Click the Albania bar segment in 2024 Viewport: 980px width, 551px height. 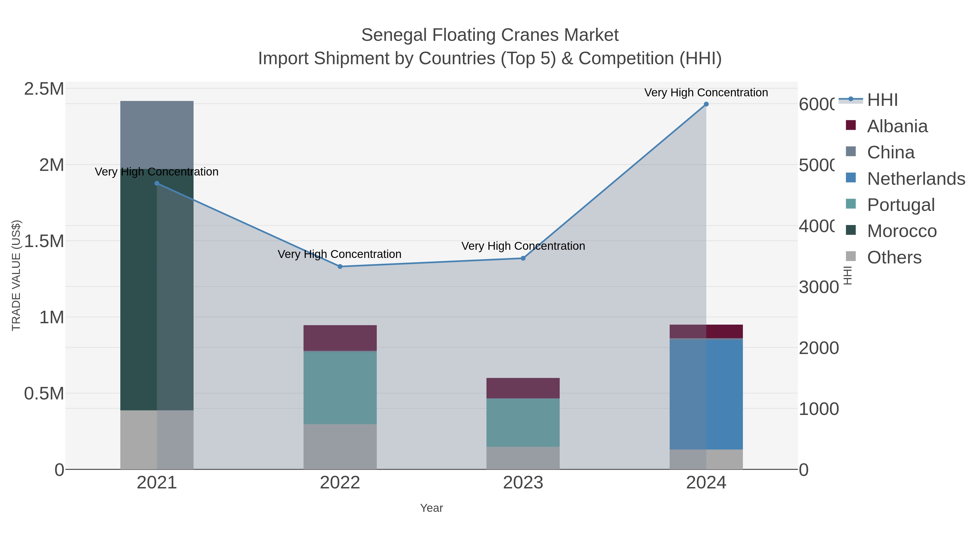pos(706,332)
